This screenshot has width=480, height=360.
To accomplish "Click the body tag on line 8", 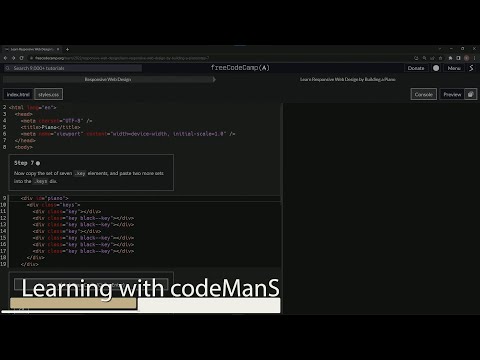I will click(x=24, y=147).
